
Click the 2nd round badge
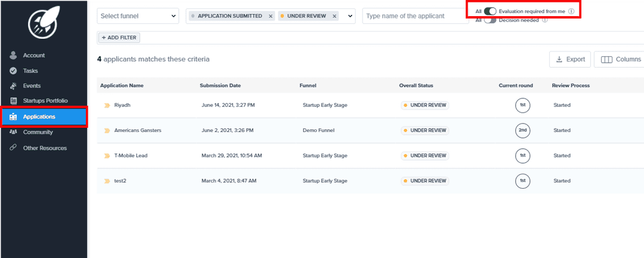pyautogui.click(x=522, y=130)
